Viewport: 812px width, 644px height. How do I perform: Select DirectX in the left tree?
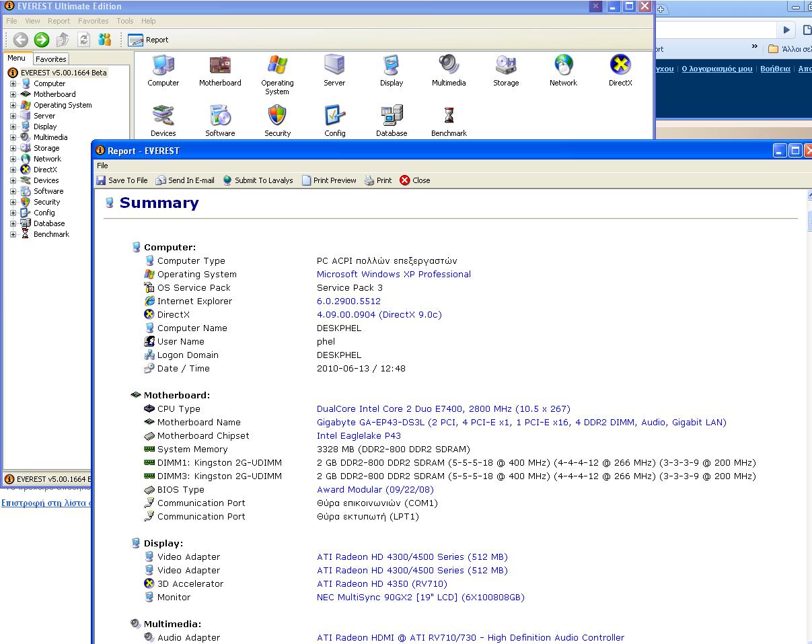pyautogui.click(x=45, y=170)
